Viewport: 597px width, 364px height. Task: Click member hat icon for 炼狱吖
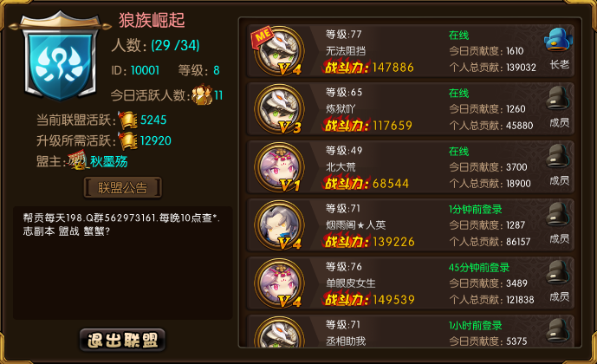[558, 98]
